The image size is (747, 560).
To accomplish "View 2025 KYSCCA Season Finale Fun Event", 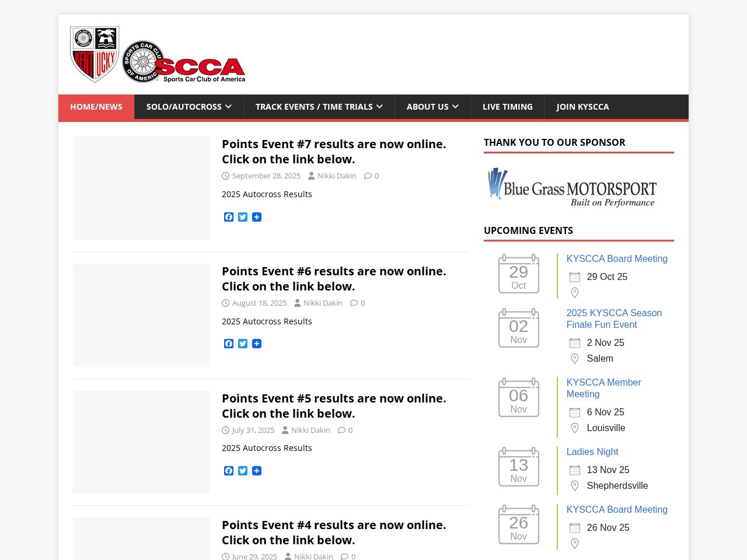I will point(613,318).
